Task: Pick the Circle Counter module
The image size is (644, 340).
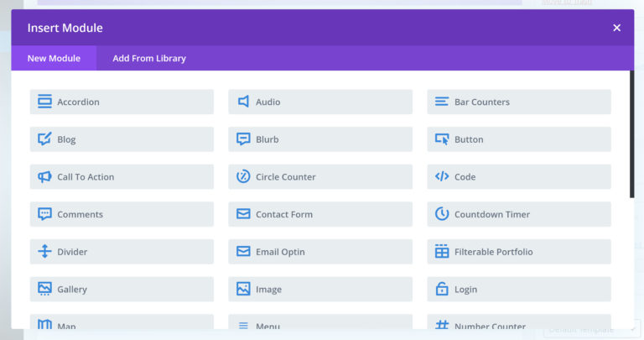Action: pyautogui.click(x=320, y=177)
